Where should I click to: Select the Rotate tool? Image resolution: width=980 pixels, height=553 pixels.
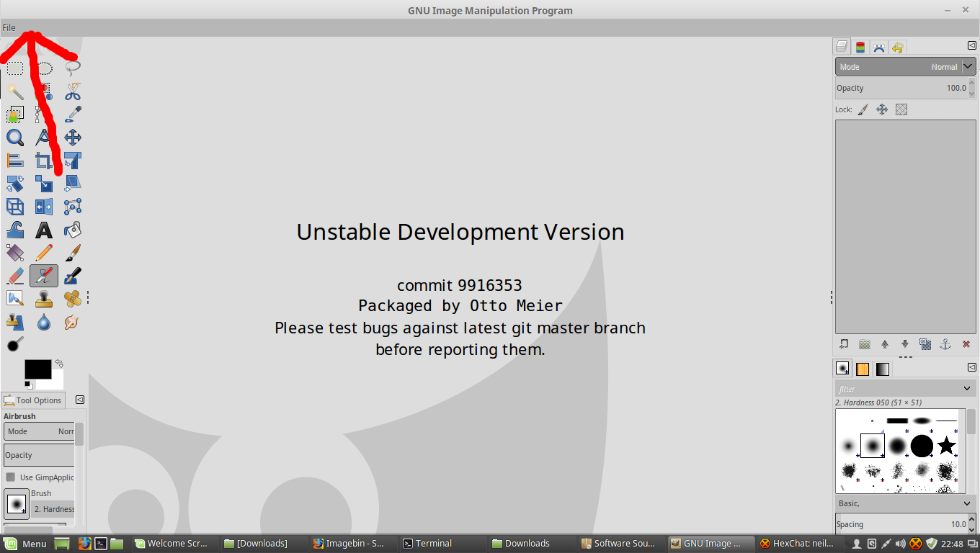point(15,184)
